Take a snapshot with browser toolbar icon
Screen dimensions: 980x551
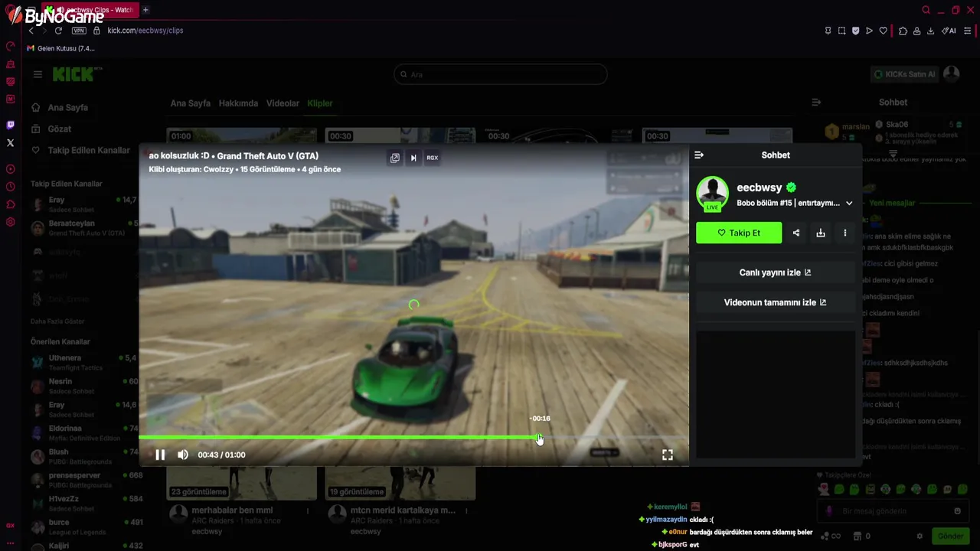click(841, 31)
